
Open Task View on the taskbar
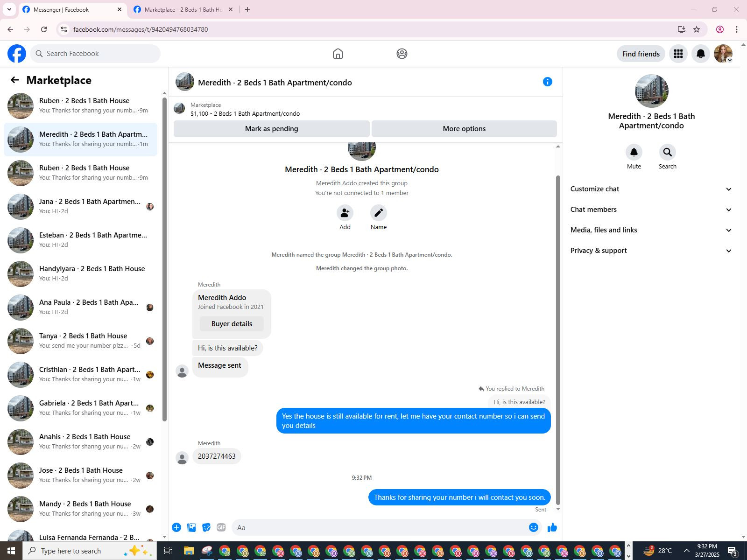[168, 551]
